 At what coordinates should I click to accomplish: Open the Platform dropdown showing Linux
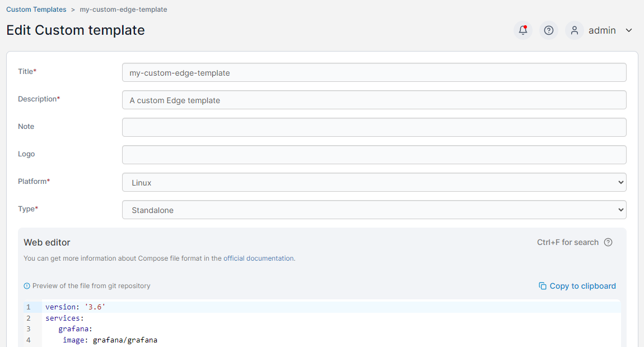(374, 182)
